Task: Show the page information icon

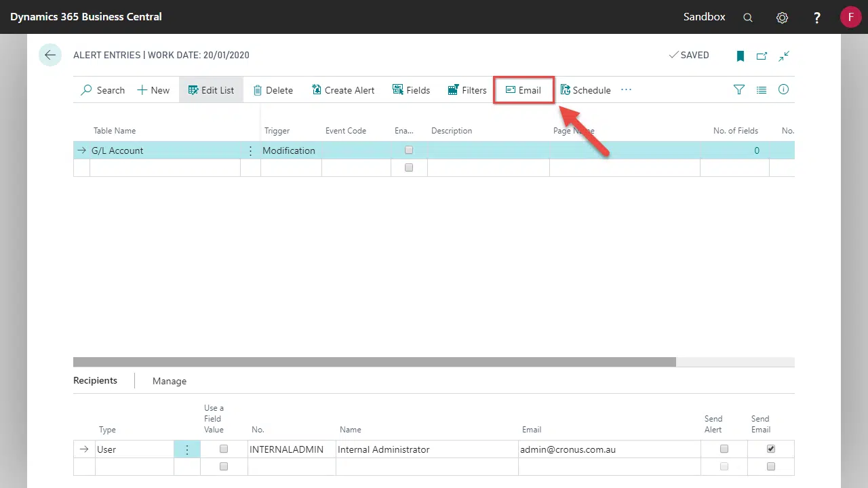Action: click(x=783, y=89)
